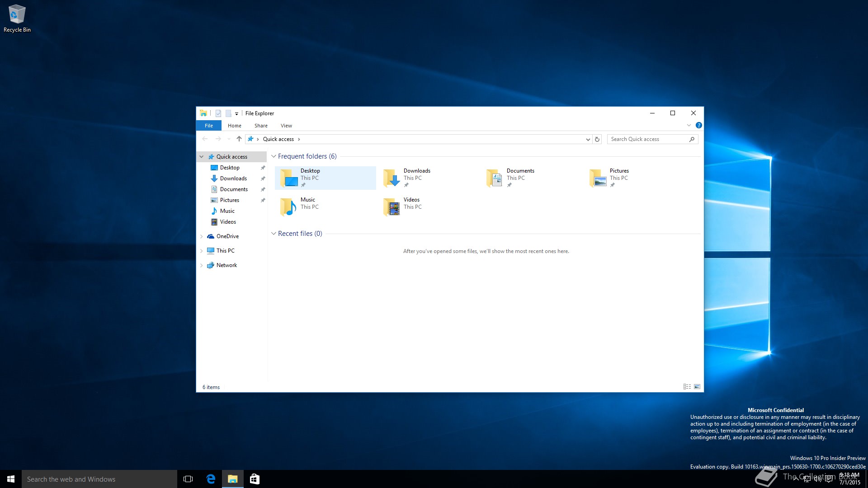The width and height of the screenshot is (868, 488).
Task: Click the pin icon beside sidebar Downloads
Action: (x=263, y=178)
